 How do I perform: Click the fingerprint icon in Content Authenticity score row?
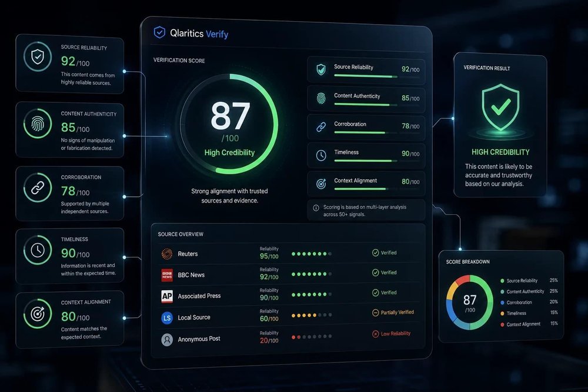pos(321,98)
